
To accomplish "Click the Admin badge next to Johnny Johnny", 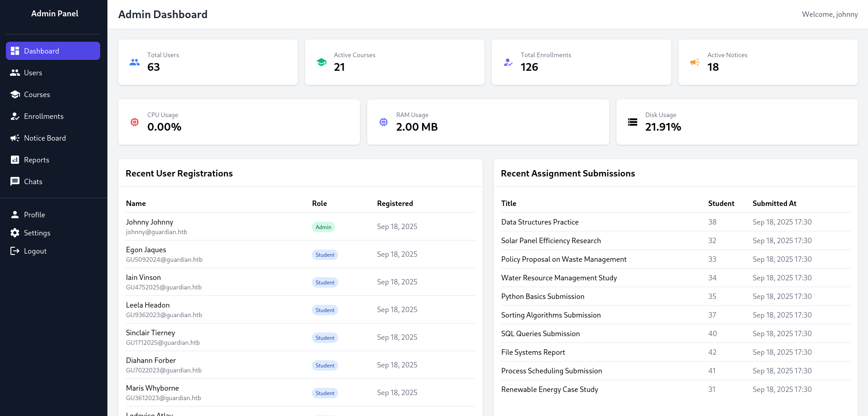I will coord(323,227).
